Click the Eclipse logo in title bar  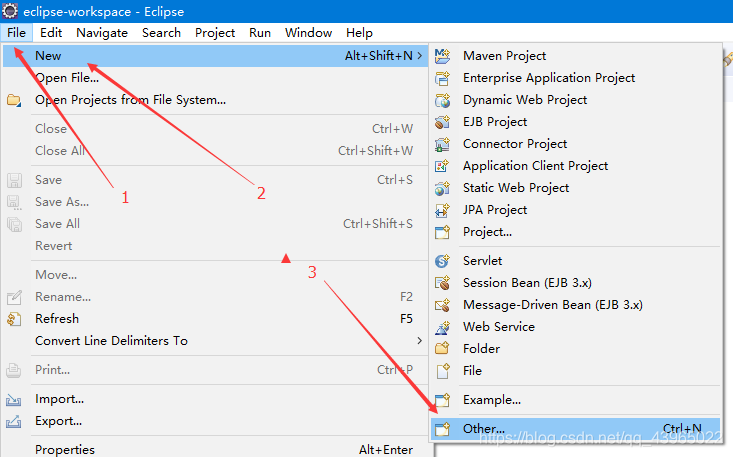point(10,11)
